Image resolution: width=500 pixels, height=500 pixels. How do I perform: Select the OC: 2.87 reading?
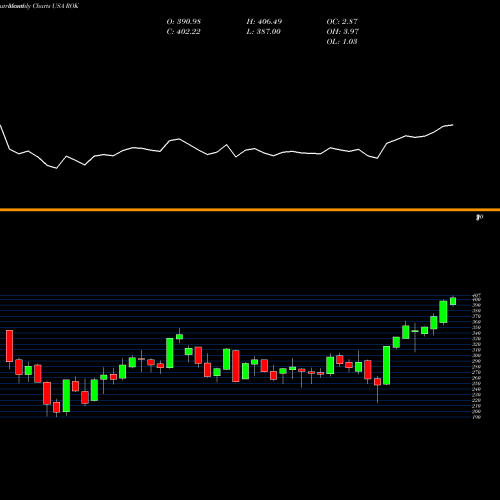342,22
